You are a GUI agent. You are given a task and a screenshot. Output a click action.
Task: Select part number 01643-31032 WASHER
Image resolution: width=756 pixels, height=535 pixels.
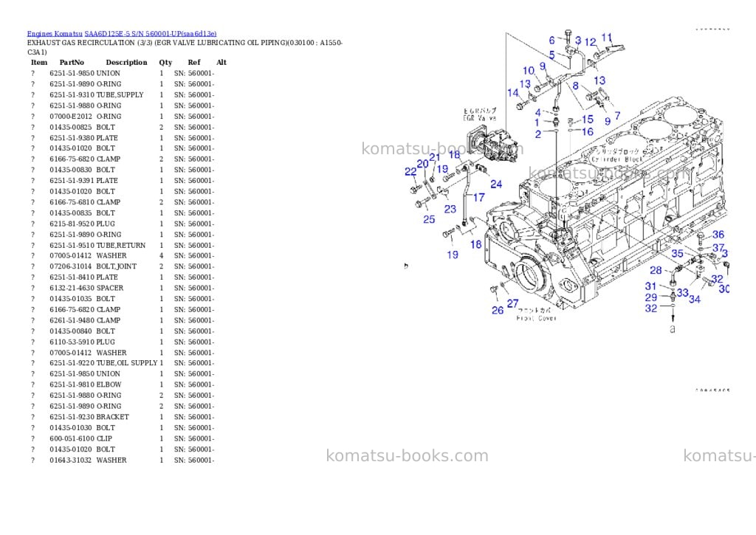pyautogui.click(x=89, y=460)
